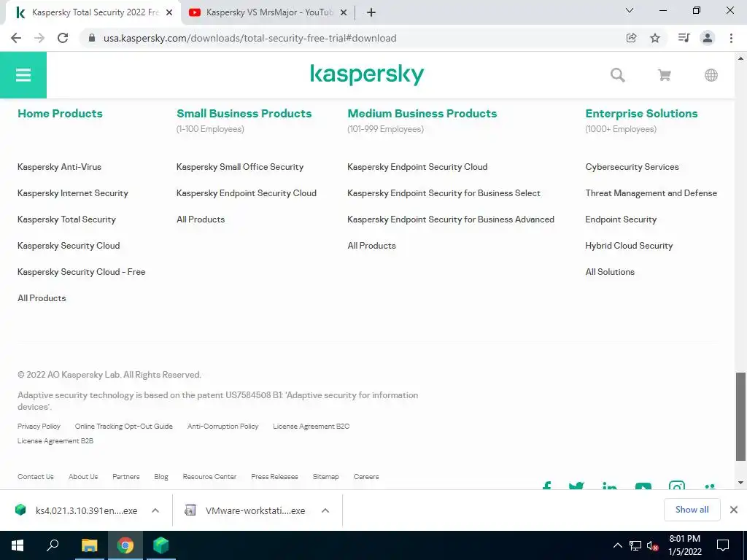Switch to Kaspersky VS MrsMajor YouTube tab

pyautogui.click(x=268, y=12)
